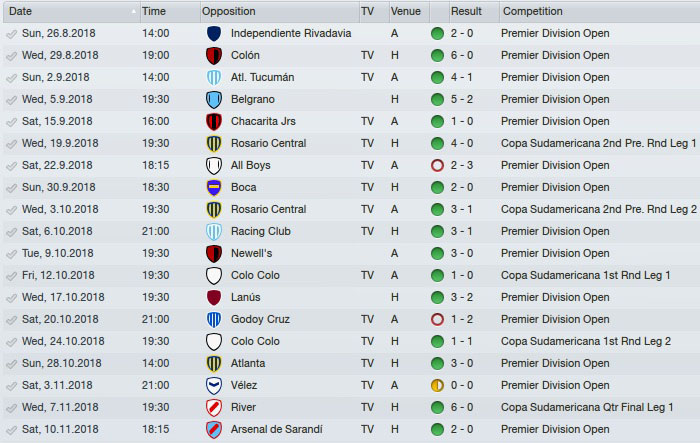
Task: Click the Vélez club badge icon
Action: click(x=213, y=385)
